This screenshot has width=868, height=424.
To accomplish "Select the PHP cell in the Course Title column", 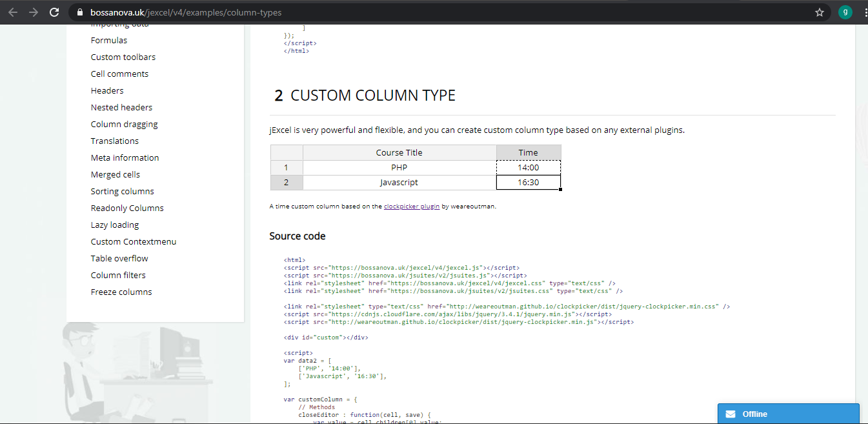I will click(x=399, y=167).
